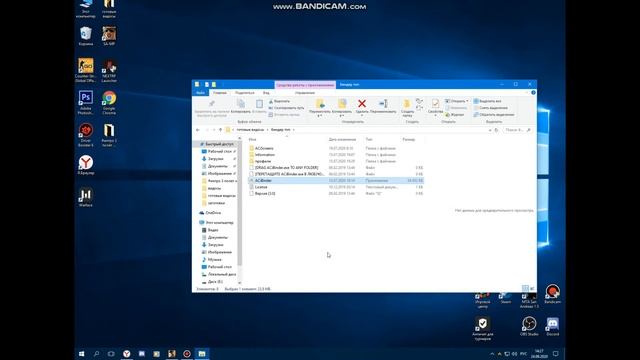Click the Windows Start button
This screenshot has height=360, width=640.
(82, 354)
